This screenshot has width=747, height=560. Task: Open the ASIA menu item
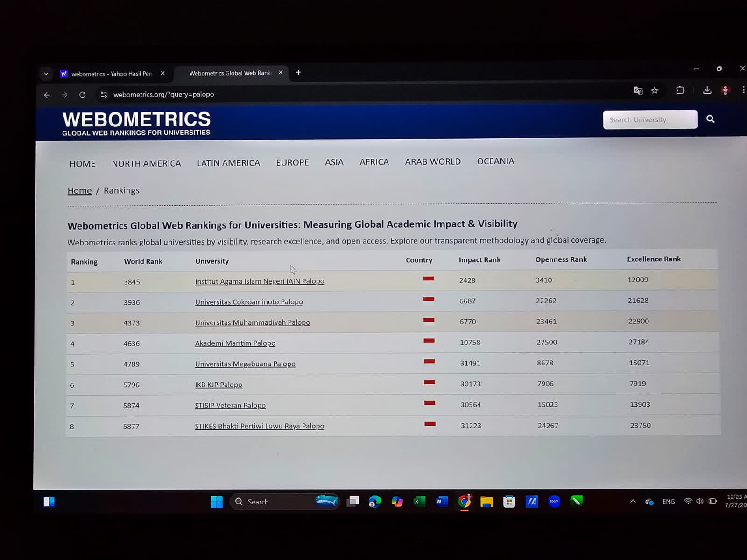click(334, 162)
